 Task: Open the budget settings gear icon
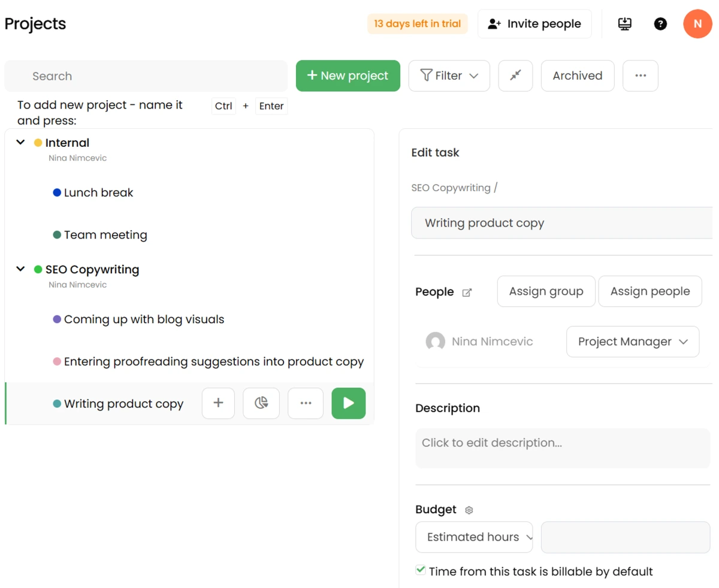point(469,510)
